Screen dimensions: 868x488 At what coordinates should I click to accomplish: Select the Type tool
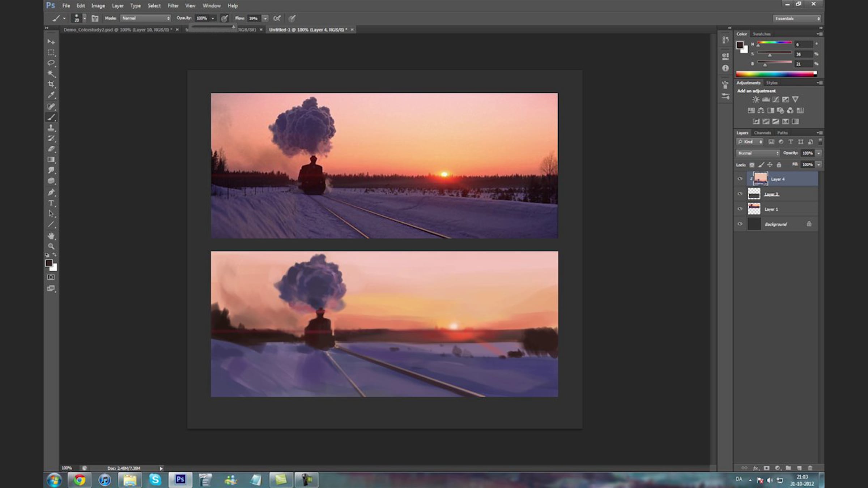(x=51, y=203)
